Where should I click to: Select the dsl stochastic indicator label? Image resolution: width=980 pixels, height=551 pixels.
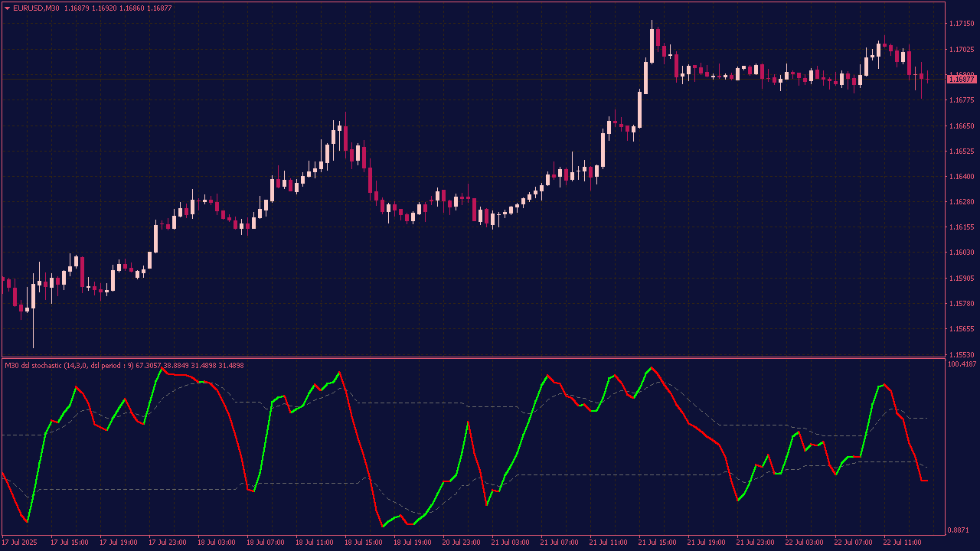tap(69, 366)
